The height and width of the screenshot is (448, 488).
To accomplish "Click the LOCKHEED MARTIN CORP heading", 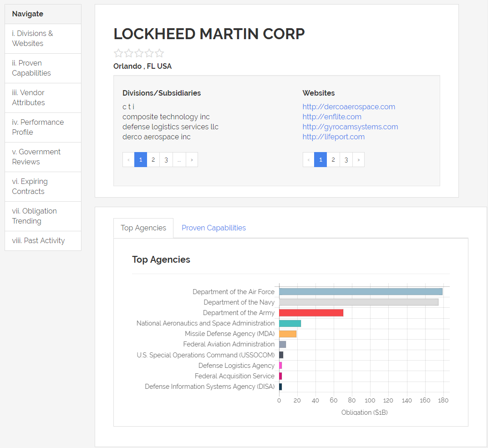I will coord(209,34).
